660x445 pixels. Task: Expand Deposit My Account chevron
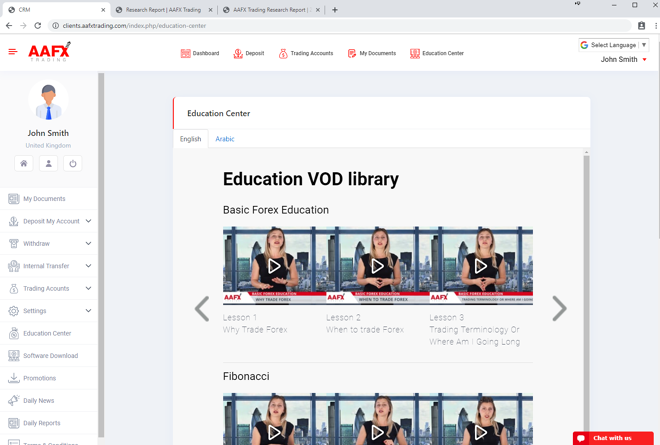88,221
